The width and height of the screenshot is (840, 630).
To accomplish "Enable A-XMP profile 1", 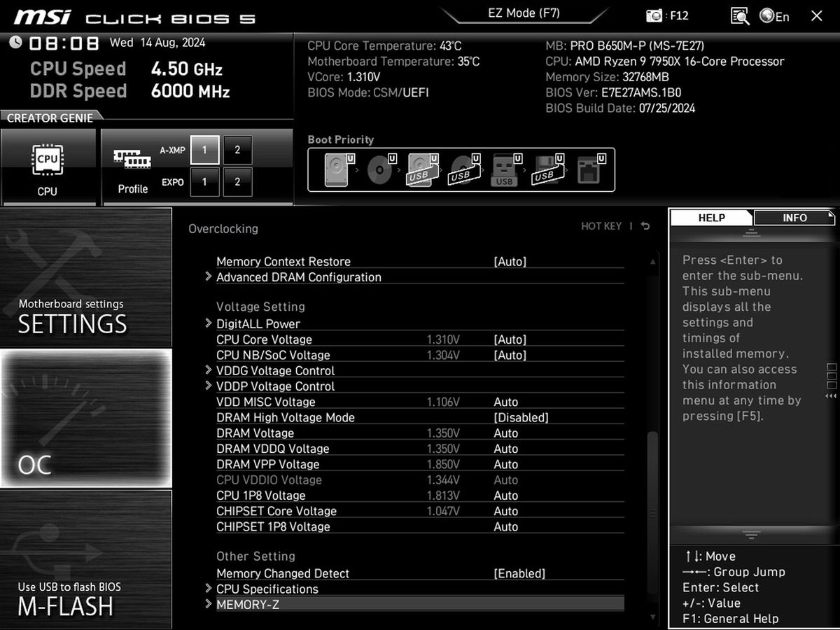I will pos(204,150).
